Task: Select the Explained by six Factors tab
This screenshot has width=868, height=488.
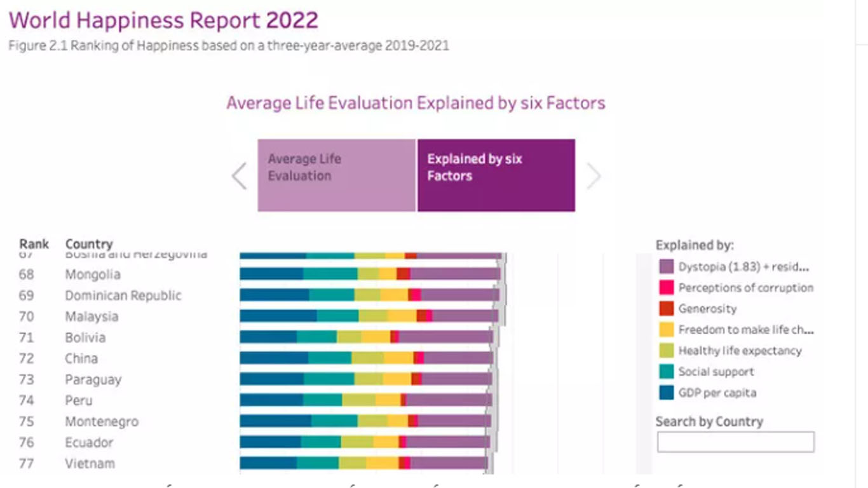Action: 496,175
